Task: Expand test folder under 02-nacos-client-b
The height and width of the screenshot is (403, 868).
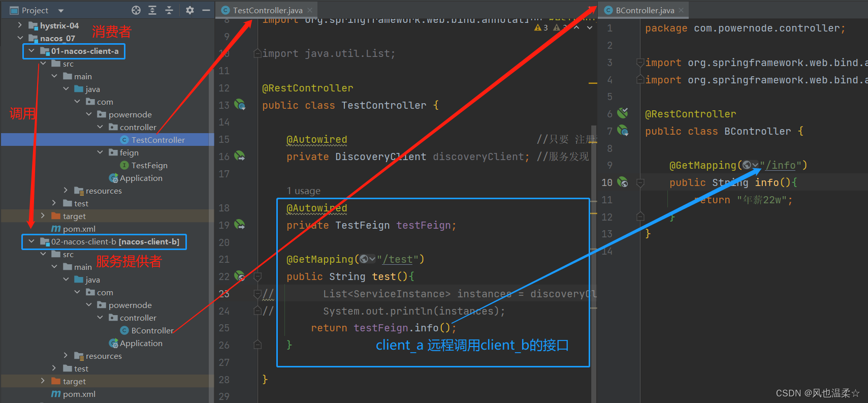Action: 54,368
